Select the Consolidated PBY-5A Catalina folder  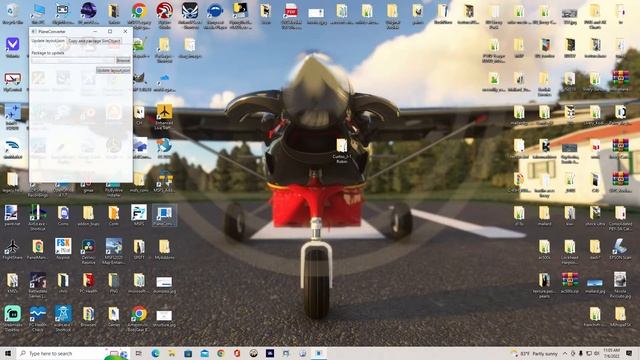(620, 218)
